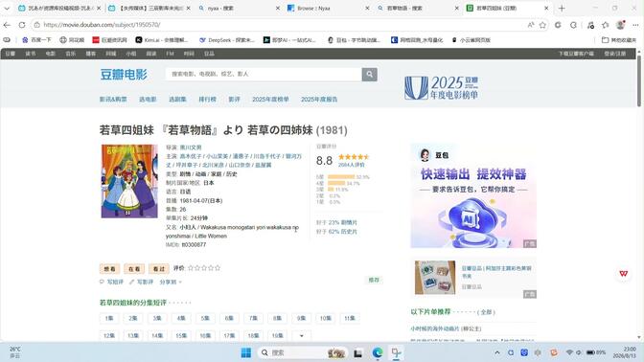
Task: Go back with browser back arrow
Action: coord(7,25)
